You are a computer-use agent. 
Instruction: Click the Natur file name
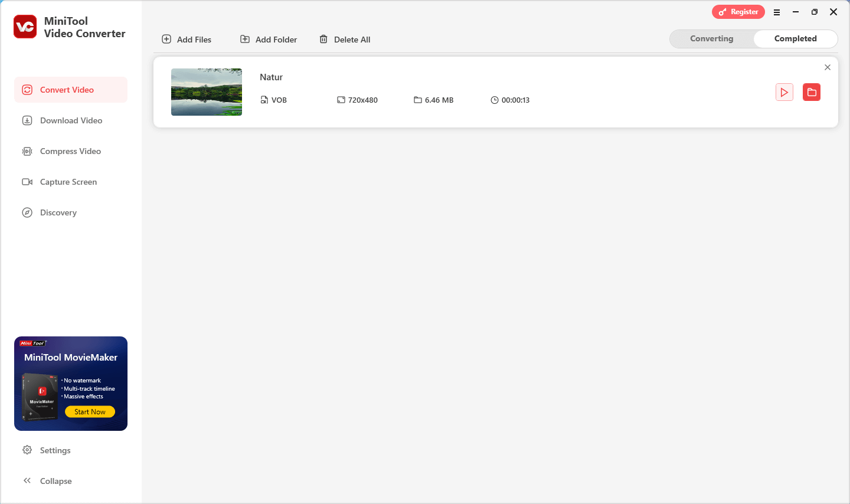[272, 77]
